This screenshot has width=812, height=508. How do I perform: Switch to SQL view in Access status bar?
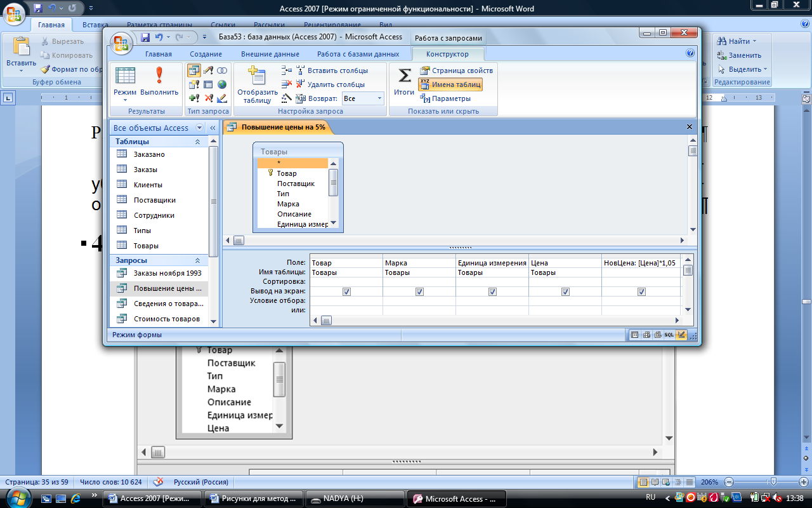point(669,335)
